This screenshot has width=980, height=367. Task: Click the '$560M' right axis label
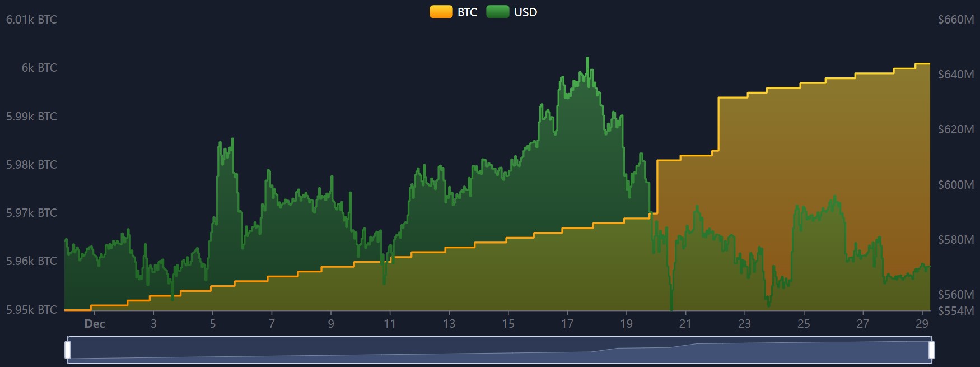956,295
